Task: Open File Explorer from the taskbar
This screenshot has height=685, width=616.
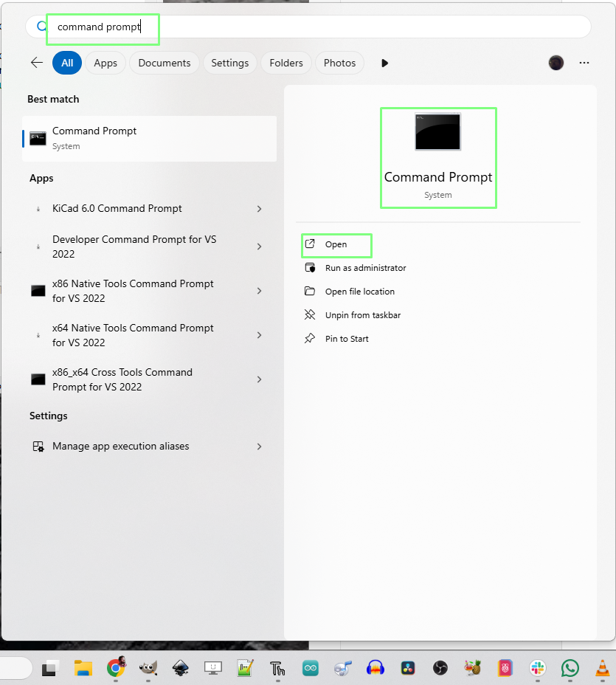Action: (83, 667)
